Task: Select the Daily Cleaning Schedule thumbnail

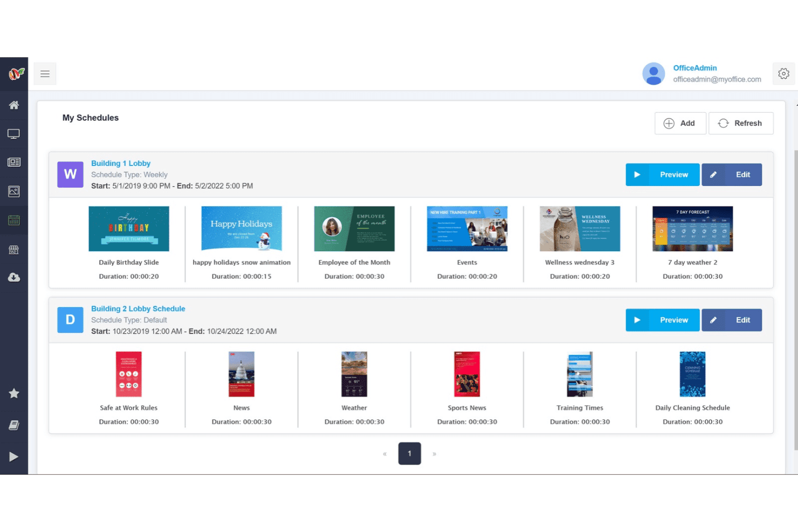Action: 692,374
